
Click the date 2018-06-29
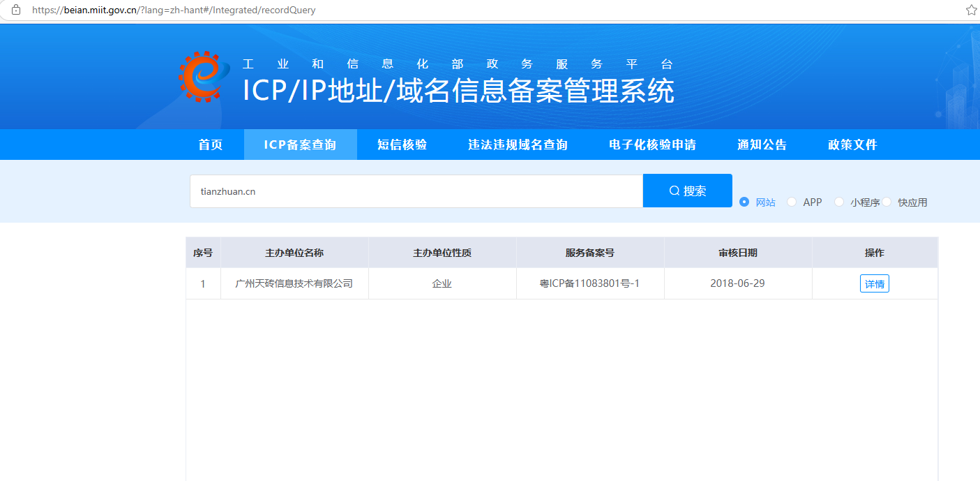[738, 284]
